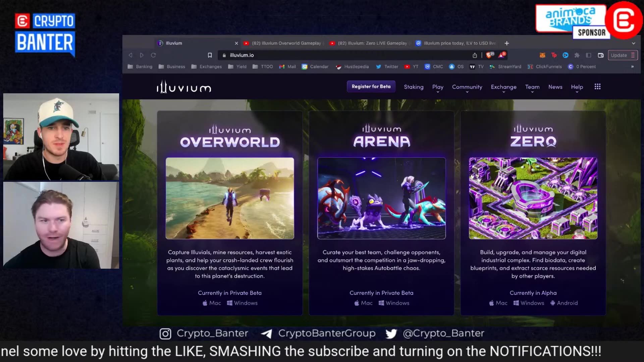Expand the Community dropdown menu

467,87
